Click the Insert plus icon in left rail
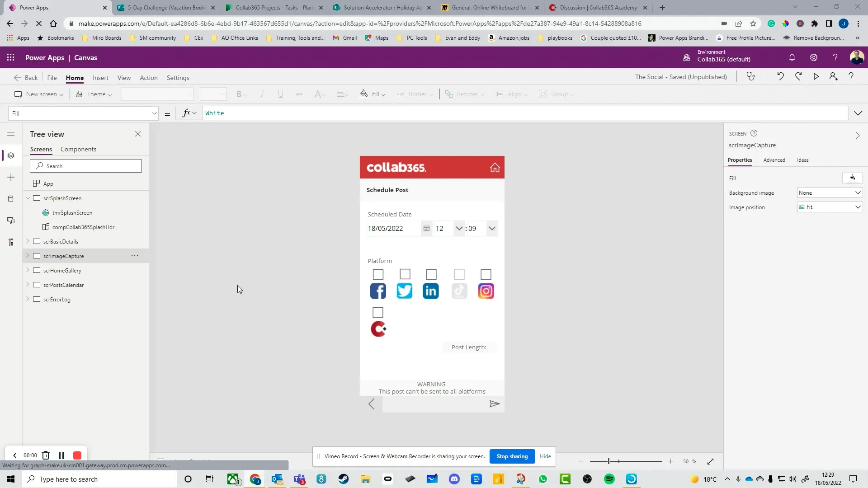The height and width of the screenshot is (488, 868). coord(11,177)
